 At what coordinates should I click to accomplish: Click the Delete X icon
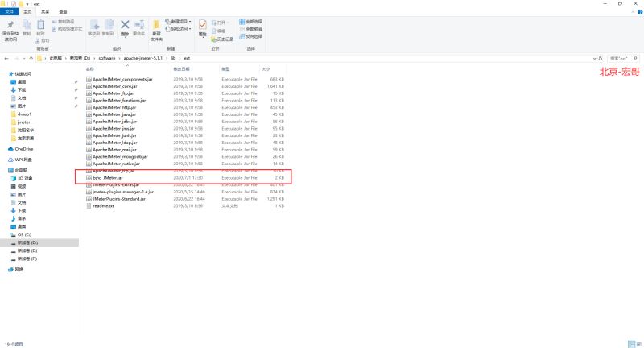[x=125, y=25]
